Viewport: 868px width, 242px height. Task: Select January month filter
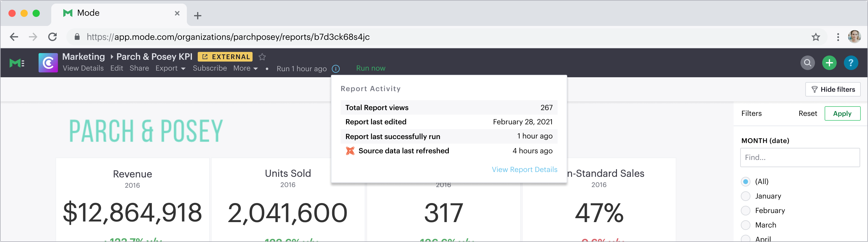coord(745,196)
